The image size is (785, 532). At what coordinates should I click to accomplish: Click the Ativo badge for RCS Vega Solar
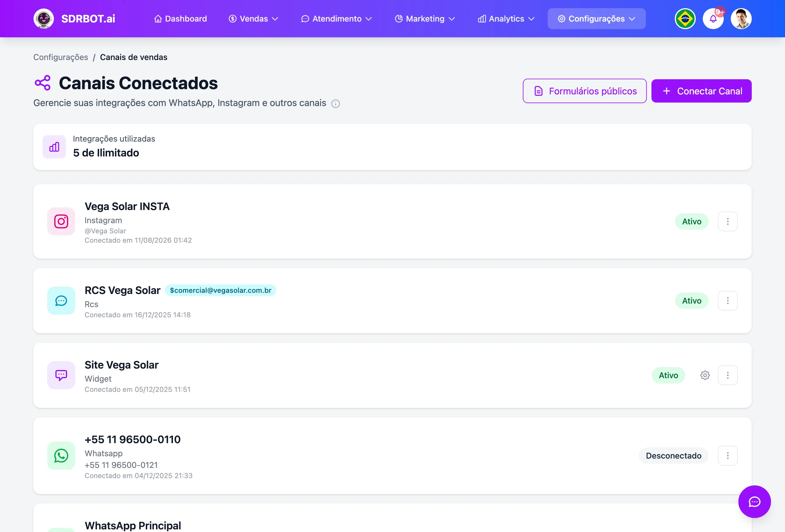tap(692, 301)
